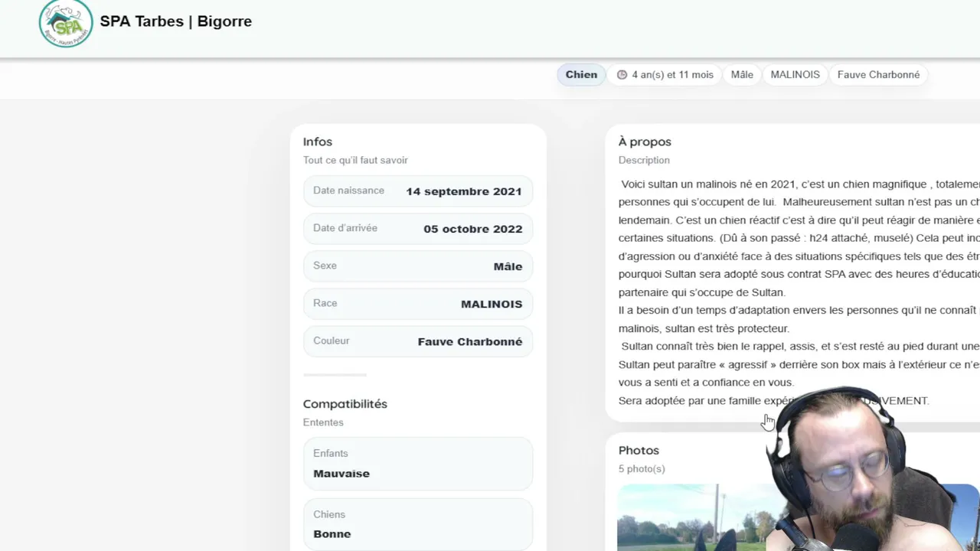Click the Photos section heading
The height and width of the screenshot is (551, 980).
pyautogui.click(x=639, y=451)
